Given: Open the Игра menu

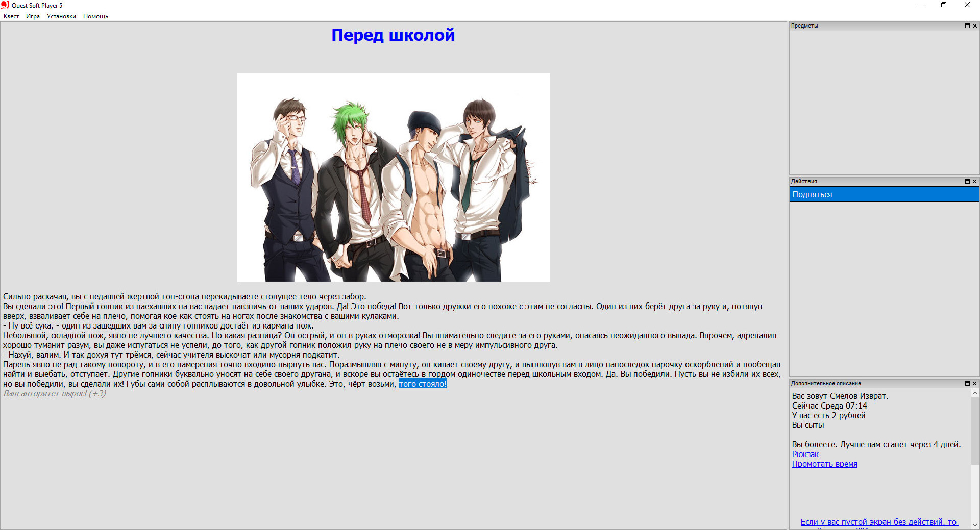Looking at the screenshot, I should click(33, 16).
